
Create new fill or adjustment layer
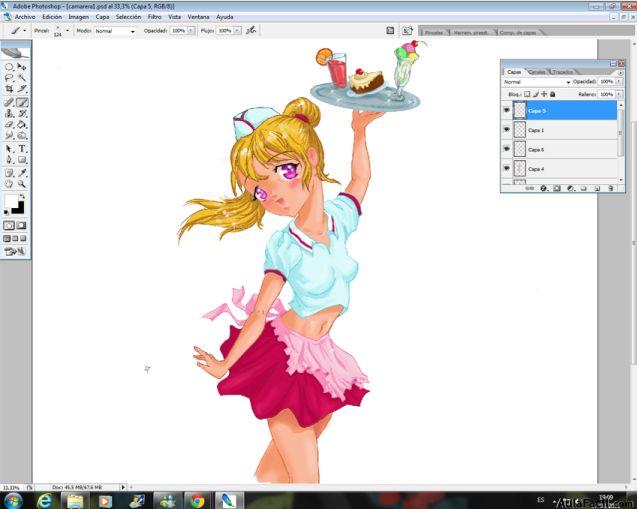click(570, 188)
